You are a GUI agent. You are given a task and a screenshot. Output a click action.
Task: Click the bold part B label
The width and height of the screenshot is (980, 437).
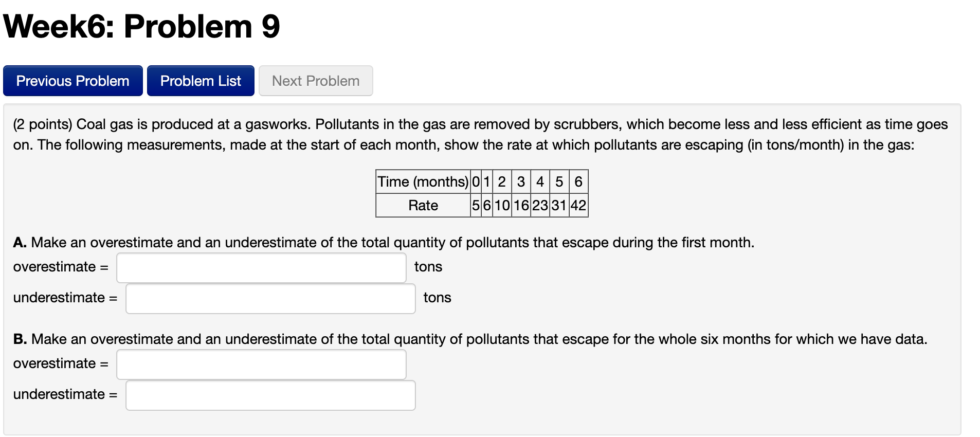(19, 339)
